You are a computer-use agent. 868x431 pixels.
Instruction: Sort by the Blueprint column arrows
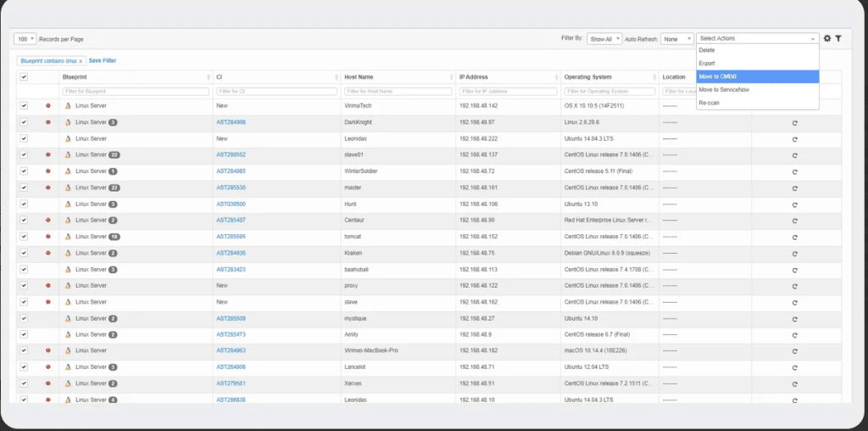(x=209, y=77)
